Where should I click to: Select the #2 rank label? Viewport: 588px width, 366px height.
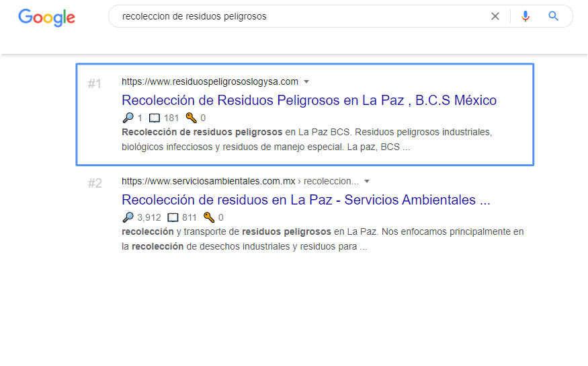point(95,183)
